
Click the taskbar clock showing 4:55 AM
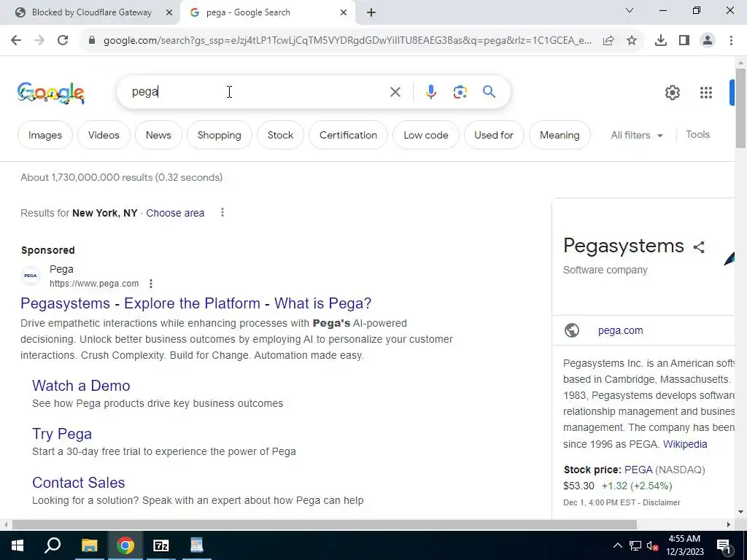[x=684, y=545]
